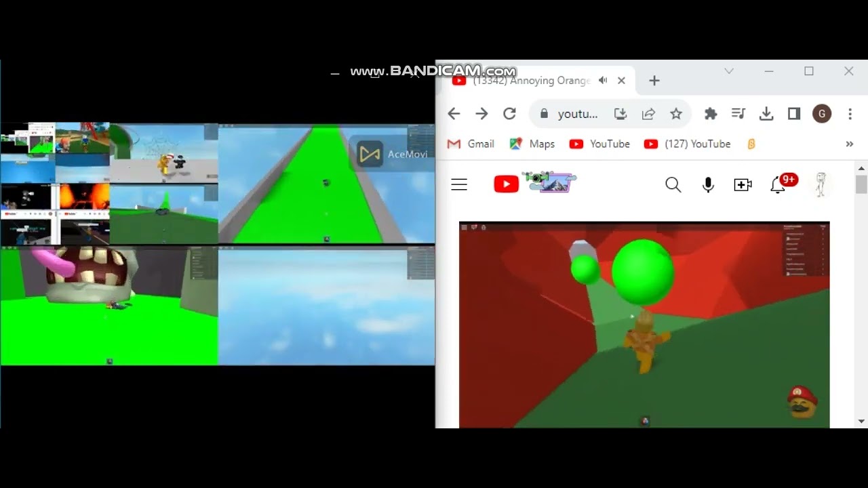Open the YouTube account avatar menu

pyautogui.click(x=821, y=184)
